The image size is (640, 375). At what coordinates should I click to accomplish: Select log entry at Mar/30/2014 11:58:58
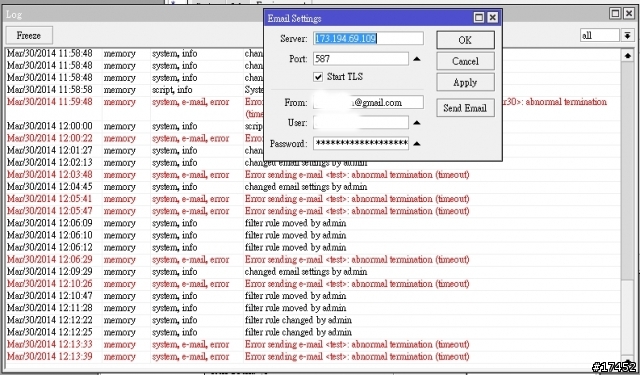pyautogui.click(x=313, y=90)
